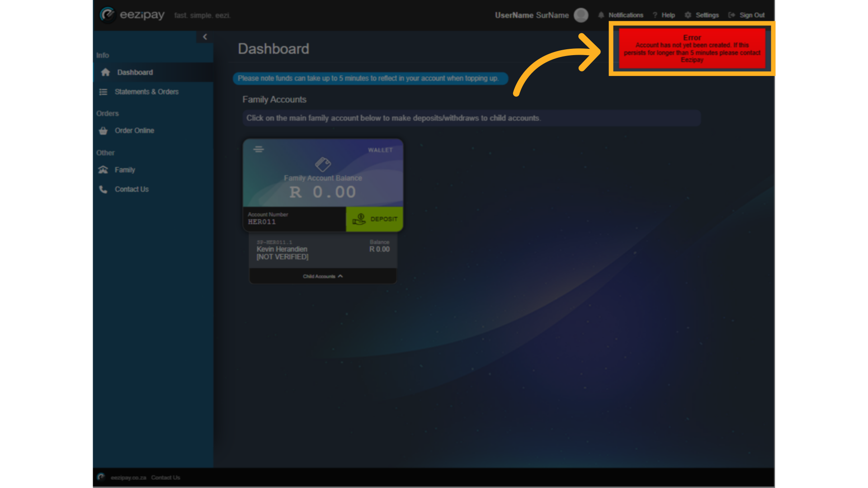Click the R 0.00 child balance
This screenshot has height=488, width=868.
click(379, 249)
